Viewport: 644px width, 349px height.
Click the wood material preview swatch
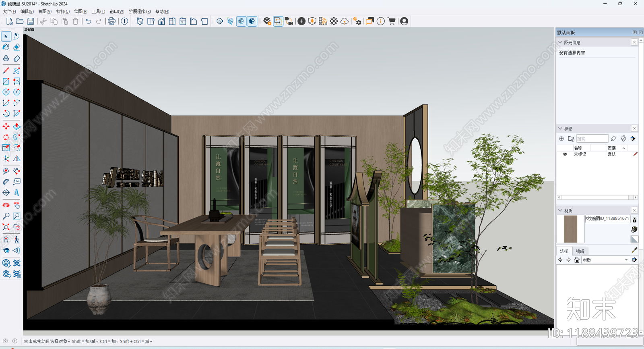[570, 229]
